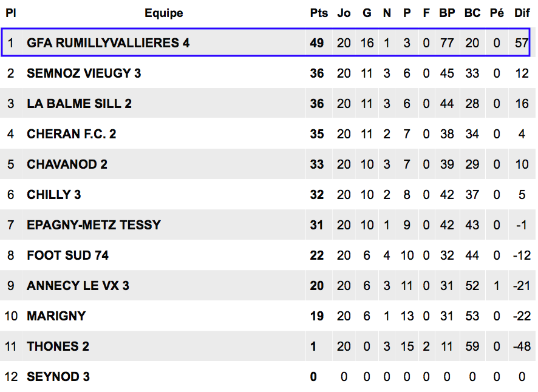Select the BC goals-against column header
This screenshot has width=538, height=392.
click(x=472, y=13)
